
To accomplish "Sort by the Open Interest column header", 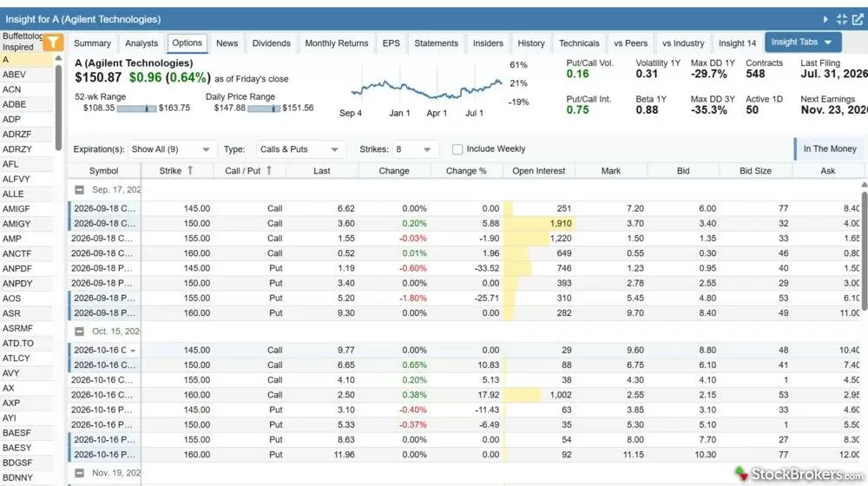I will tap(539, 171).
